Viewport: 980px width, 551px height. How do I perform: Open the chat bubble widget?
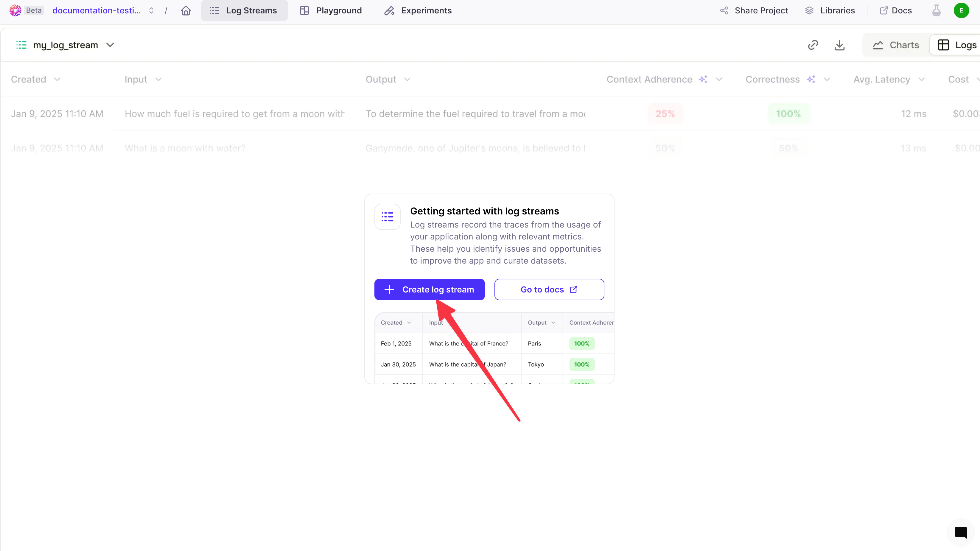click(x=961, y=532)
